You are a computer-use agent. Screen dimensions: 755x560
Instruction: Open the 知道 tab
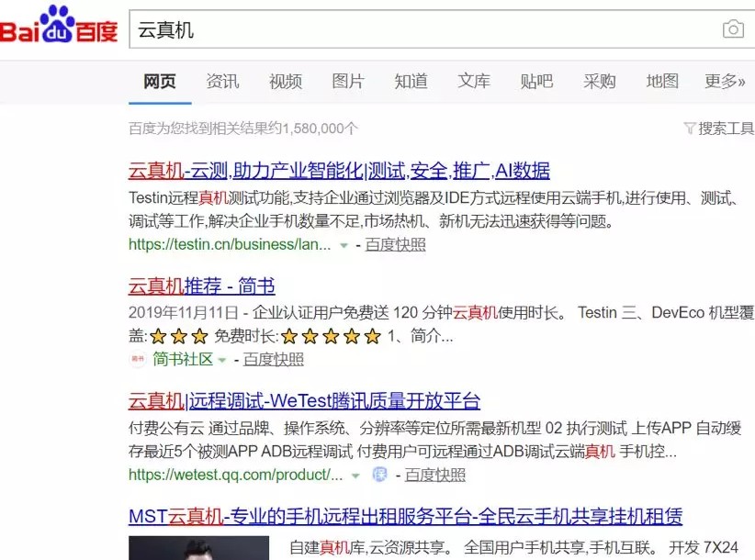(411, 82)
